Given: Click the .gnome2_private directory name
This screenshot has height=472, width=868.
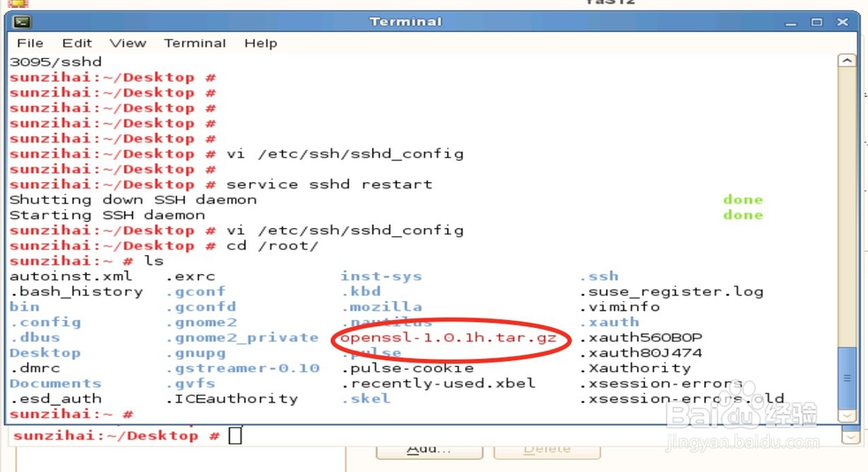Looking at the screenshot, I should (x=242, y=338).
